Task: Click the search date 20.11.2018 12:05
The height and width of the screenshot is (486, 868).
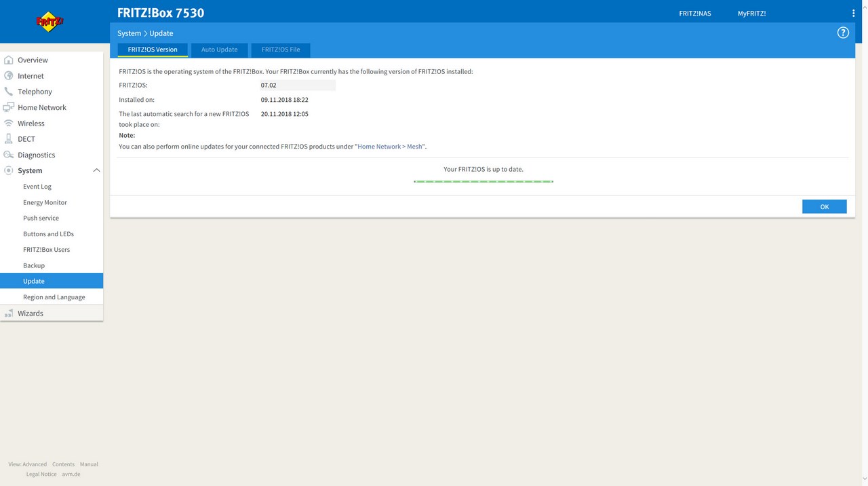Action: tap(285, 114)
